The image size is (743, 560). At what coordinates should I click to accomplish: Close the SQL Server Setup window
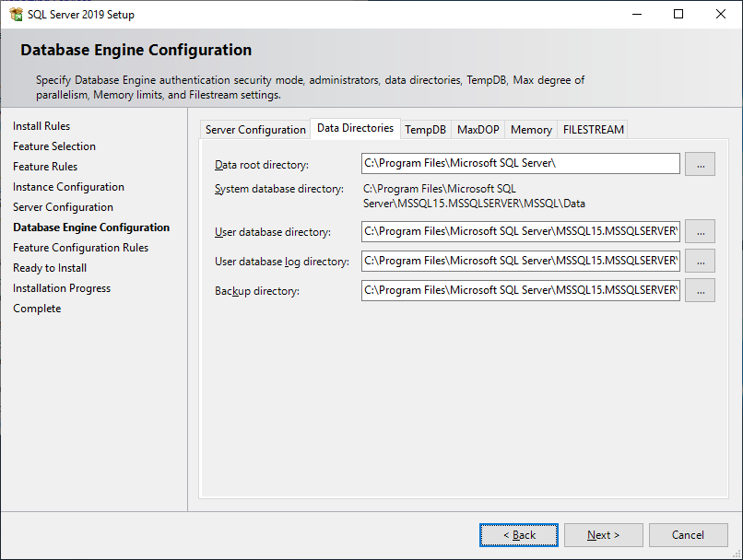pyautogui.click(x=721, y=14)
